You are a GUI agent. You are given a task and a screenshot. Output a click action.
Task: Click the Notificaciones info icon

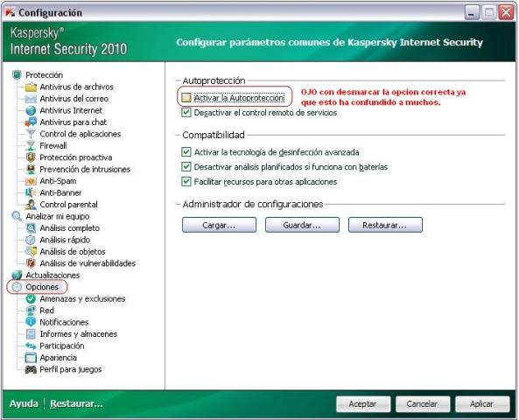click(x=31, y=322)
